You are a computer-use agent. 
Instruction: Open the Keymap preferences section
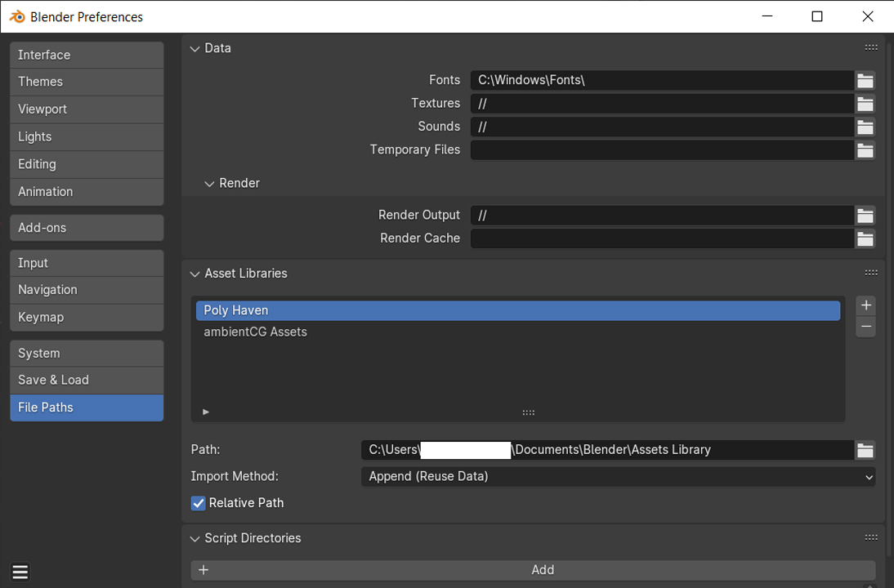[x=87, y=318]
